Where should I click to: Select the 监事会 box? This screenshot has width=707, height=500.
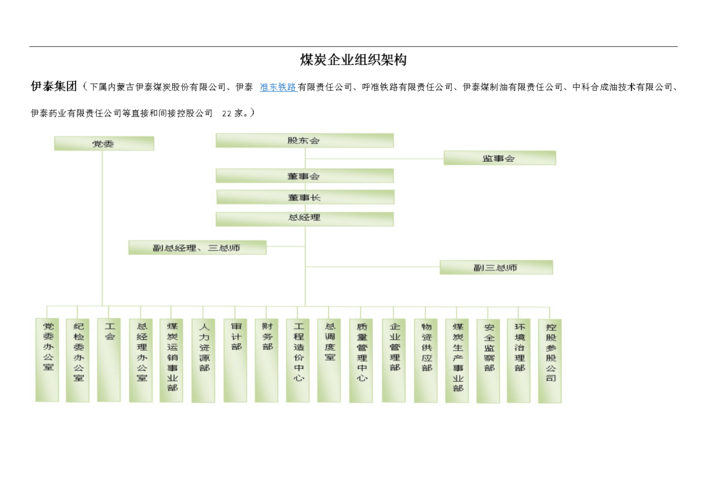pos(500,158)
